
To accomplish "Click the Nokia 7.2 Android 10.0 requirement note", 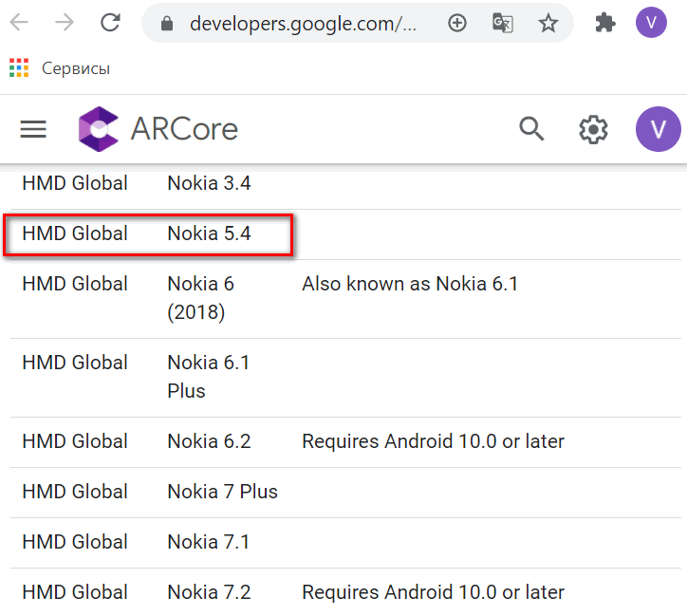I will [433, 592].
